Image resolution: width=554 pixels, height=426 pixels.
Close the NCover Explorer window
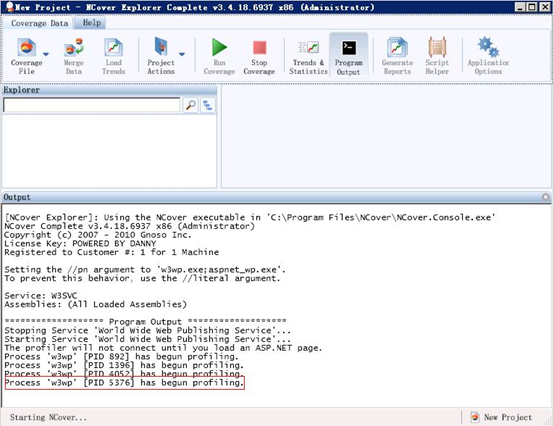click(x=544, y=7)
